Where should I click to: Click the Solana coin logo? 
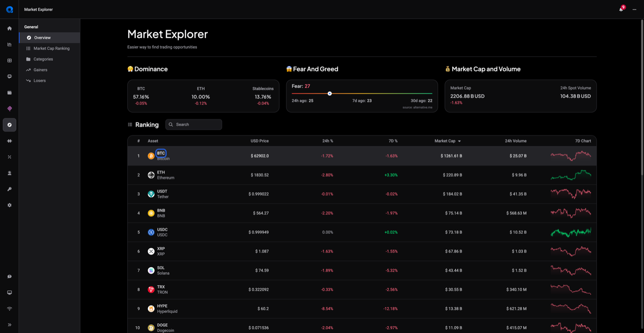pos(151,270)
